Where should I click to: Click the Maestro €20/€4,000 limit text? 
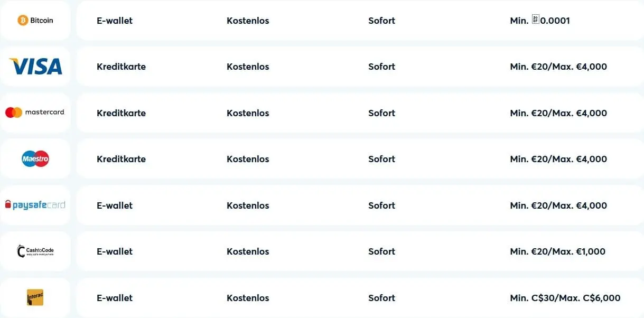point(558,159)
